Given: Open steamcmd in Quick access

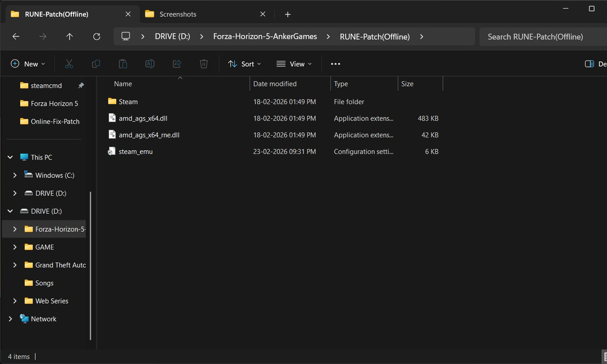Looking at the screenshot, I should 46,86.
